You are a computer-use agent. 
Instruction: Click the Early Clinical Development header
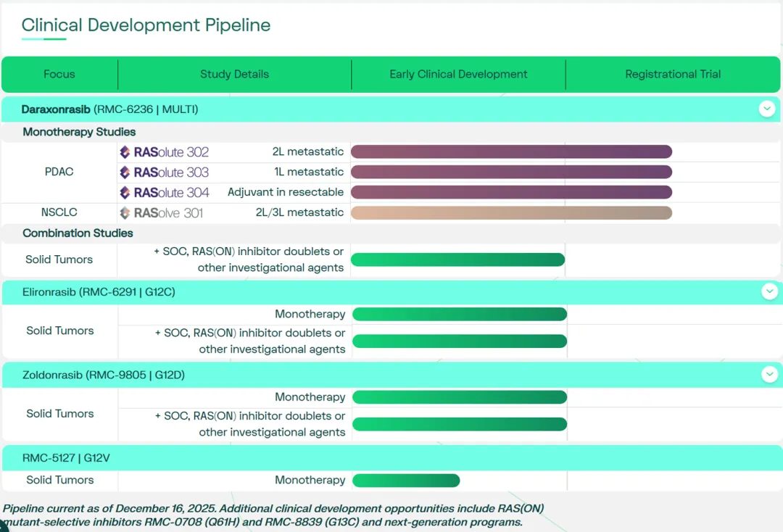(x=458, y=74)
